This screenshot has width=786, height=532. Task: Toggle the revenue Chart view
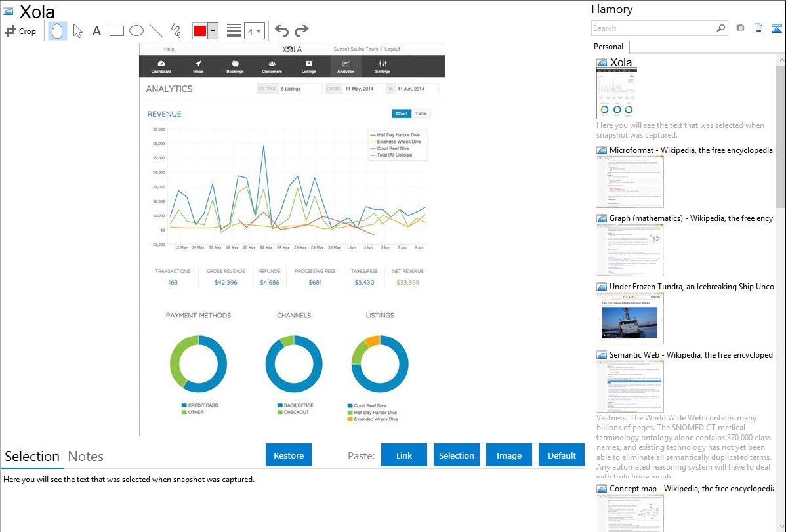pyautogui.click(x=402, y=114)
